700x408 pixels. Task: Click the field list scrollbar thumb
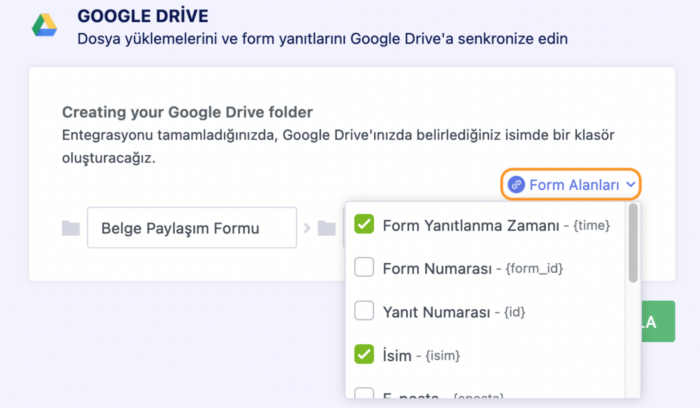pos(633,245)
